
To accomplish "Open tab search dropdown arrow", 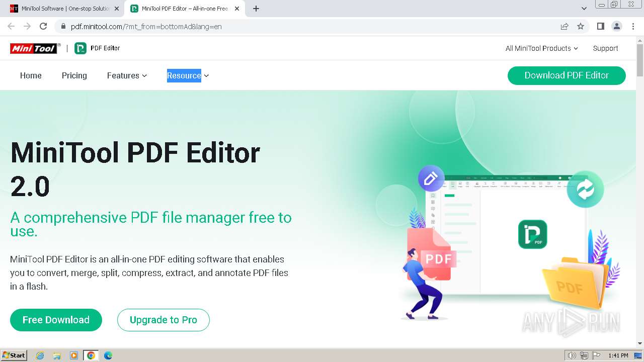I will click(584, 9).
